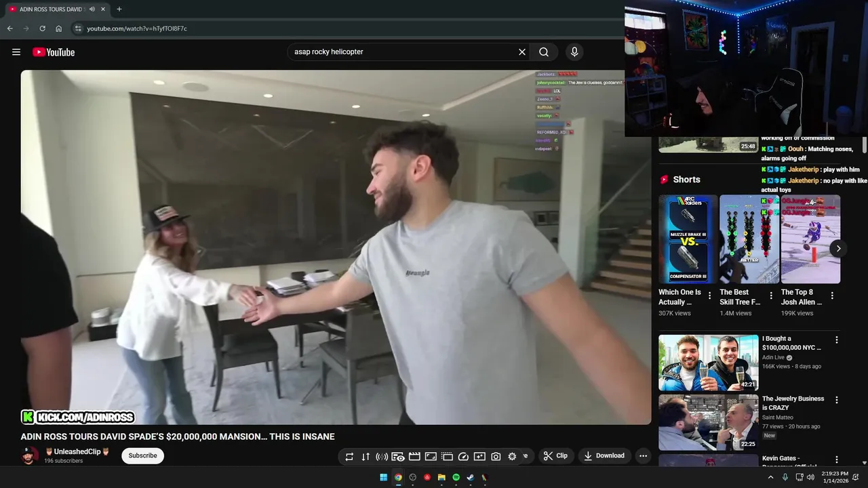Start voice search with microphone icon
This screenshot has height=488, width=868.
pos(574,52)
